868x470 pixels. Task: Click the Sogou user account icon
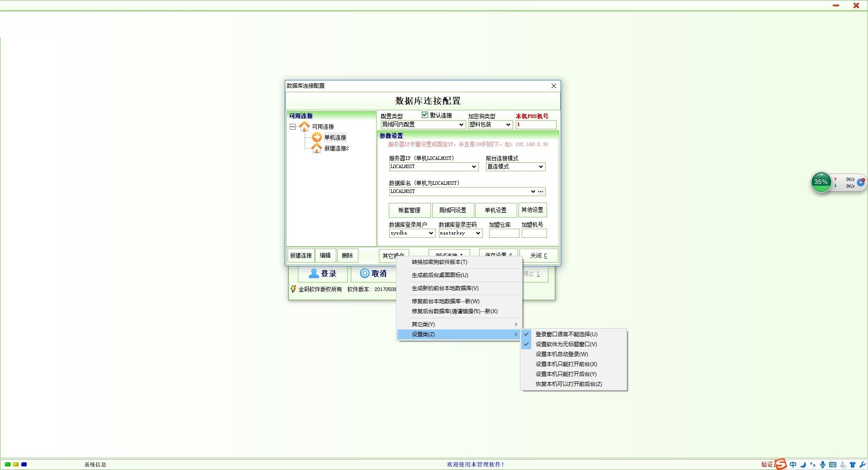[843, 464]
